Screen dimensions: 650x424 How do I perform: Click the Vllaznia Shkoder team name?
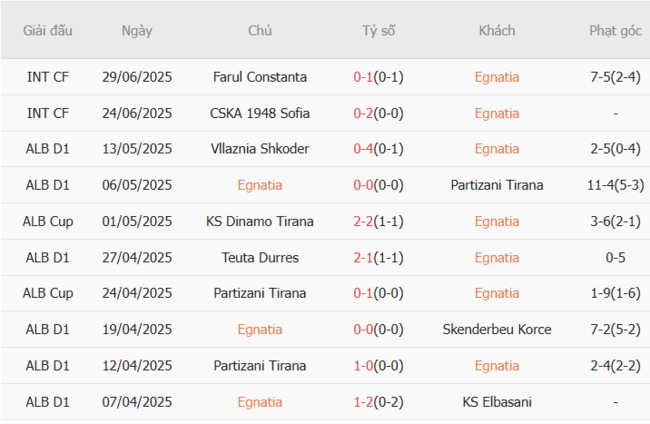point(260,148)
